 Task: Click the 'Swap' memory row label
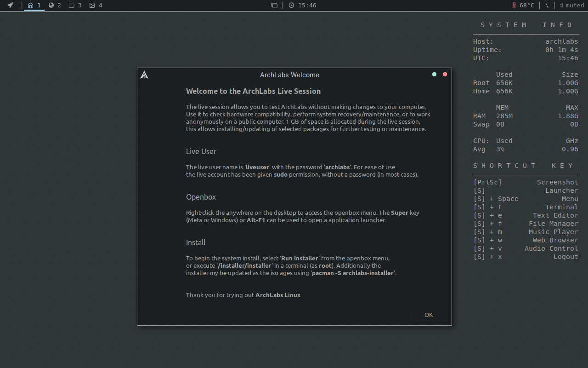coord(481,124)
